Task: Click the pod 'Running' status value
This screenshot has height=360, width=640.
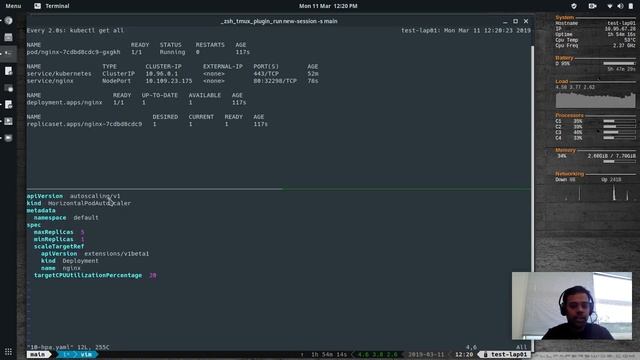Action: [x=172, y=52]
